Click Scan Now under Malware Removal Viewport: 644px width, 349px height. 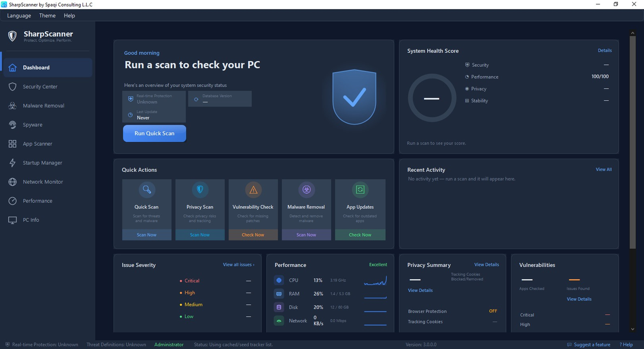coord(306,235)
